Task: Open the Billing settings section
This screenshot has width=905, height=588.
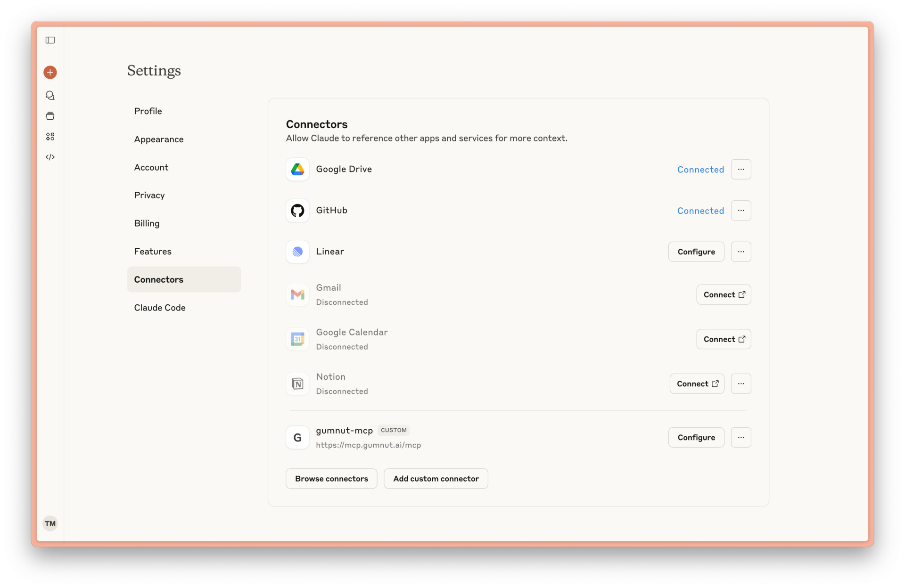Action: tap(147, 223)
